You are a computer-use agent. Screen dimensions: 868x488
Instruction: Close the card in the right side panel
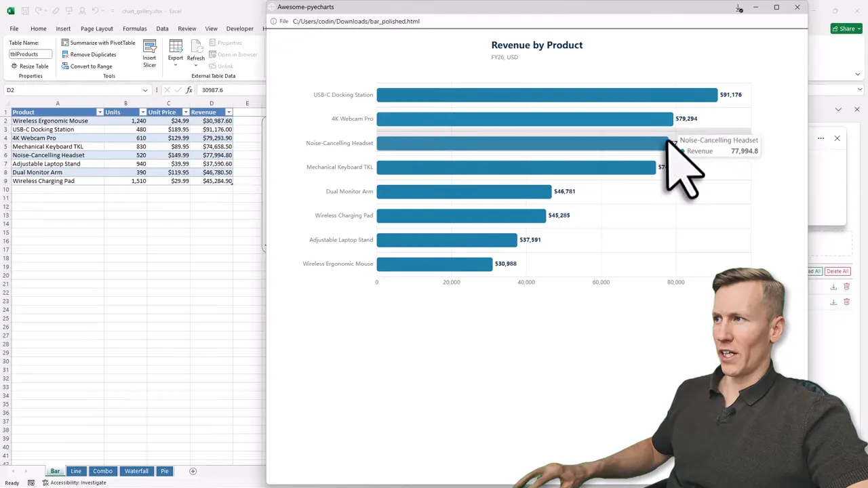pyautogui.click(x=837, y=138)
